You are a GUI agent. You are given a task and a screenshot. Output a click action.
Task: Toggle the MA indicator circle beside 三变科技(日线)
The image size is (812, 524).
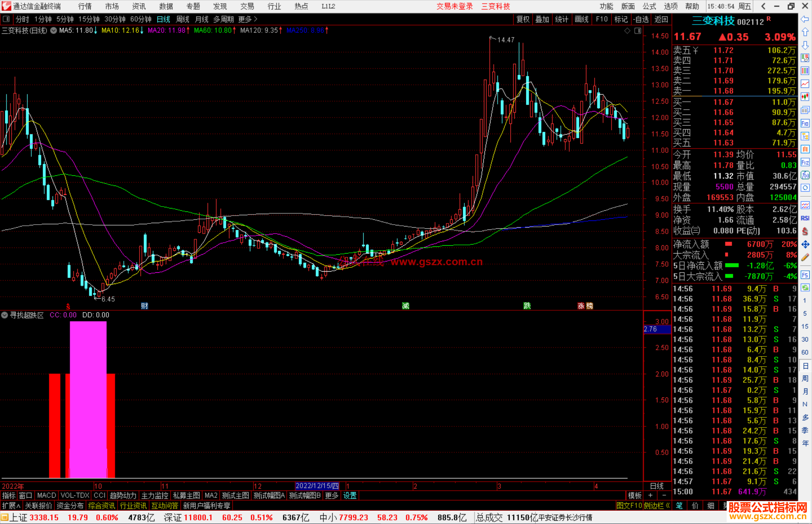[x=54, y=30]
